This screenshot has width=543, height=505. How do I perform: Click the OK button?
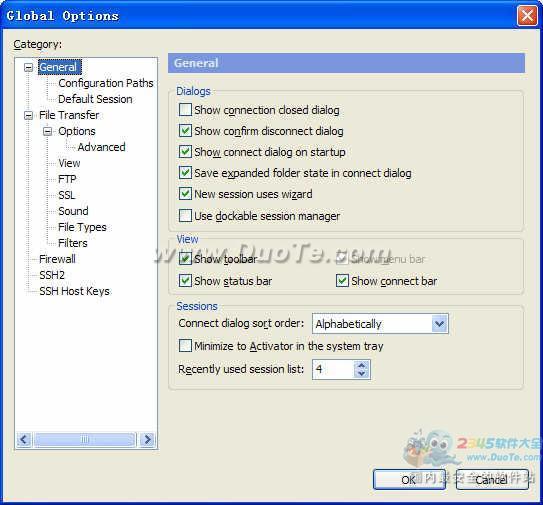click(409, 479)
